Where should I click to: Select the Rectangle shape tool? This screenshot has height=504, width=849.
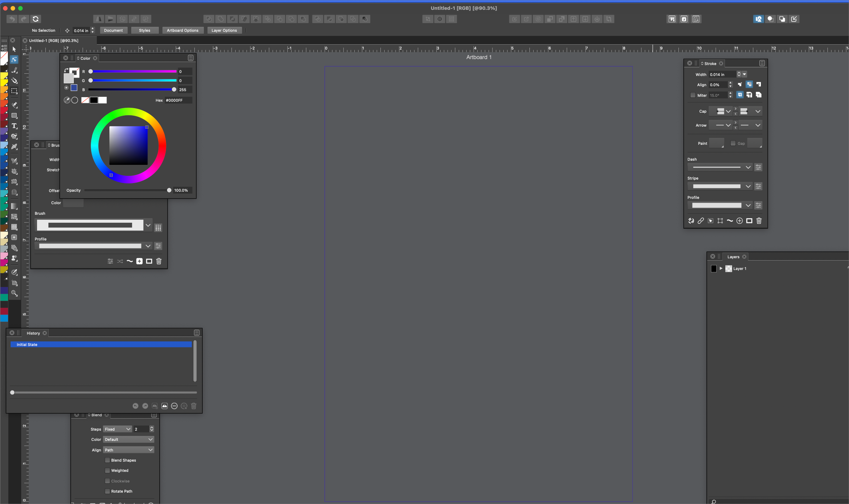coord(14,116)
